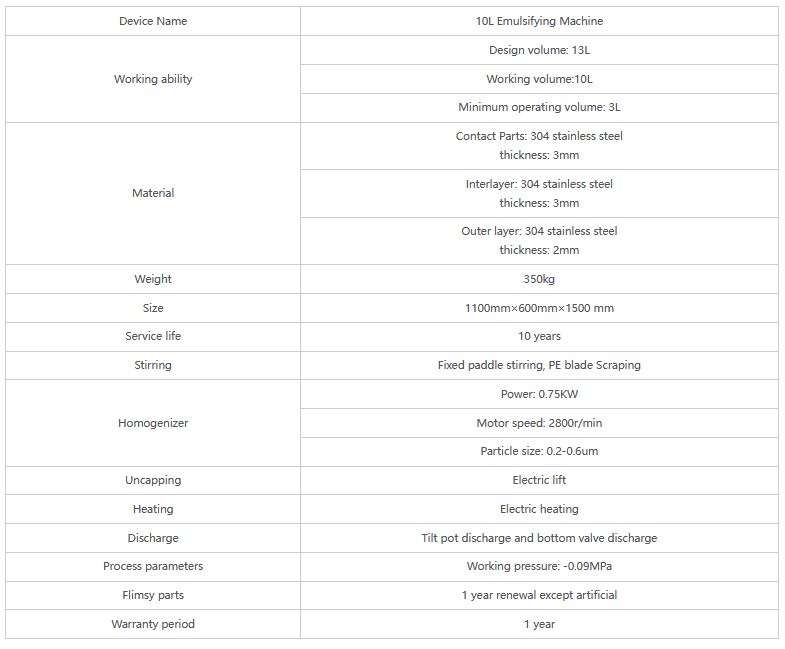Select the Working pressure: -0.09MPa cell
785x649 pixels.
pos(539,566)
